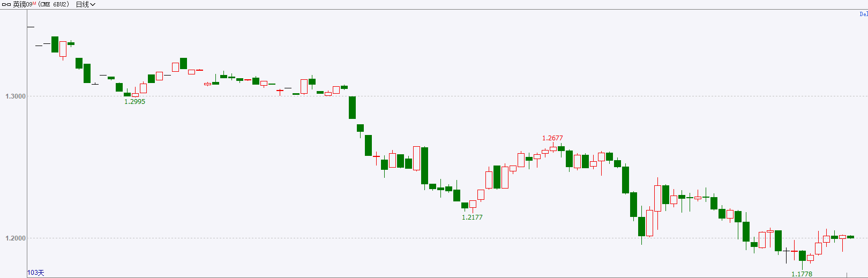Click the 1.3000 price axis label
Image resolution: width=868 pixels, height=278 pixels.
[16, 96]
